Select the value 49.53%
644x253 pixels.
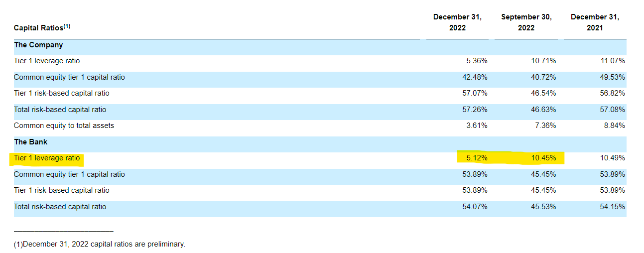click(x=613, y=77)
